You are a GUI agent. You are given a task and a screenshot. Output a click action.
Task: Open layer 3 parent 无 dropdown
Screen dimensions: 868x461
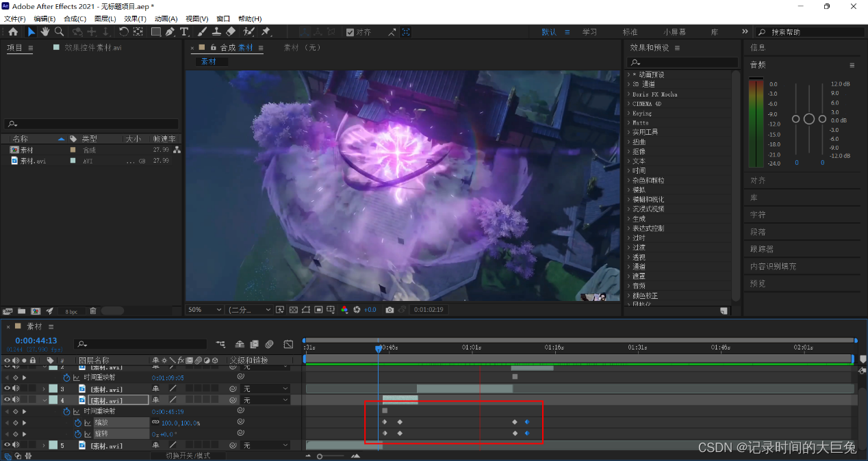pos(266,388)
